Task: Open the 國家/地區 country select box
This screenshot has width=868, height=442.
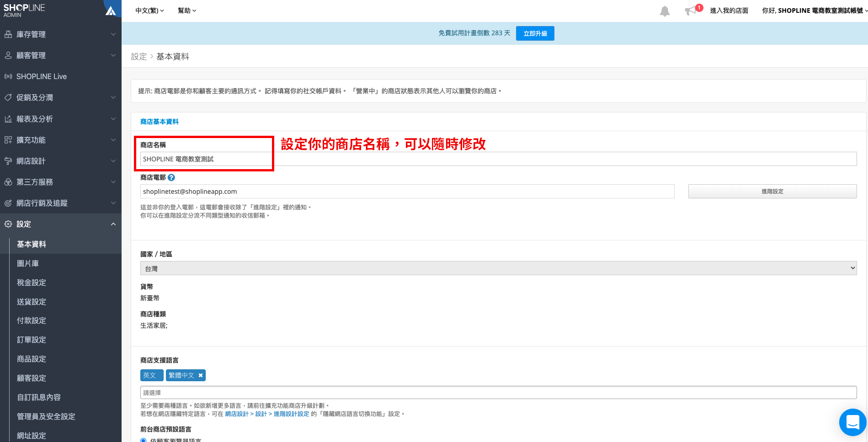Action: pos(498,268)
